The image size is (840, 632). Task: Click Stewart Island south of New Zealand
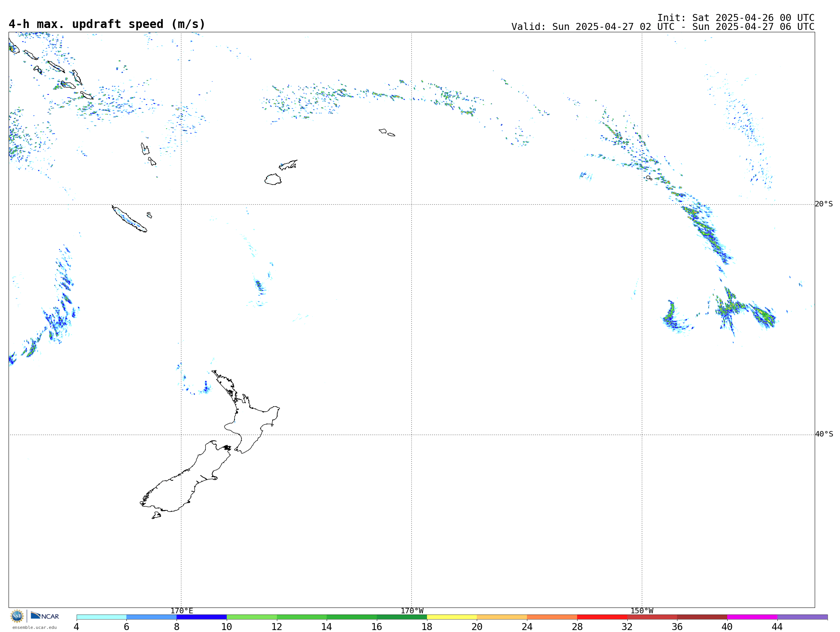point(156,515)
